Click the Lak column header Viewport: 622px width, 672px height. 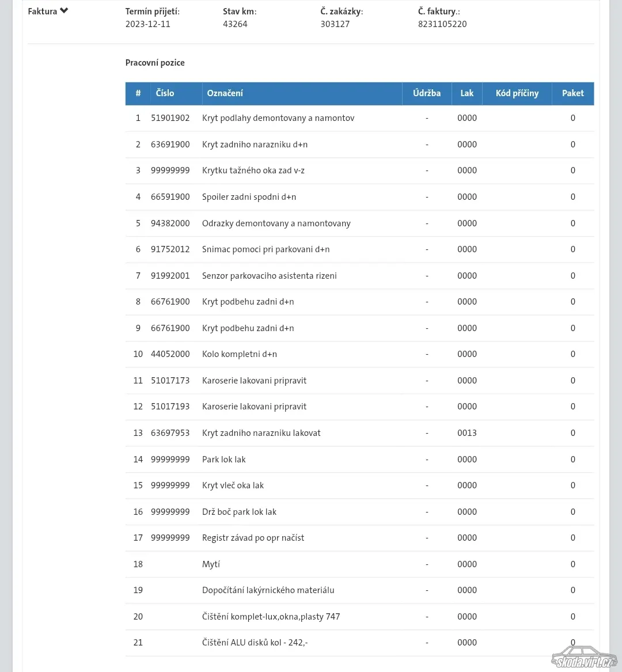(x=467, y=93)
